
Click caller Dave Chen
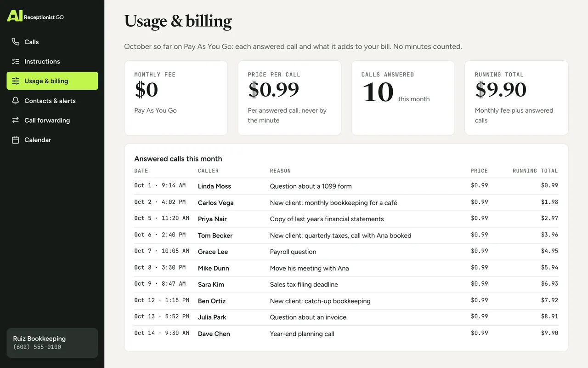pyautogui.click(x=214, y=334)
